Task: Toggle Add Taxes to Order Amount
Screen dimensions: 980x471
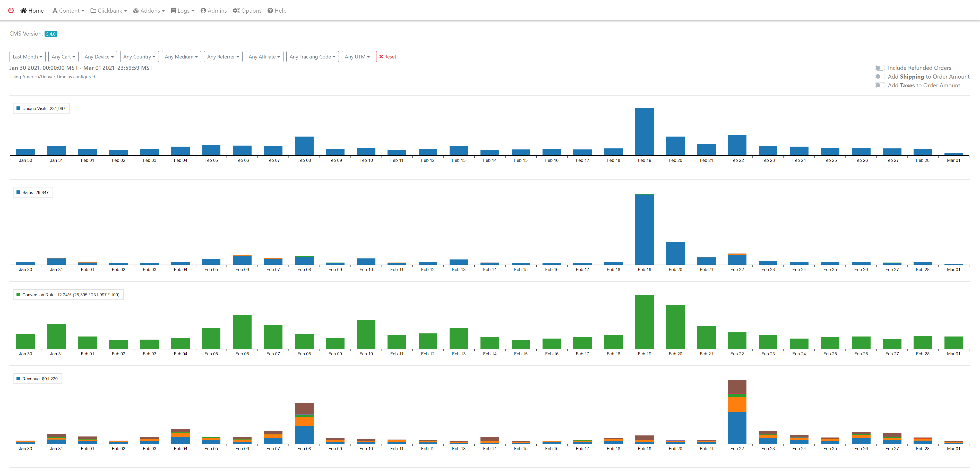Action: pos(880,85)
